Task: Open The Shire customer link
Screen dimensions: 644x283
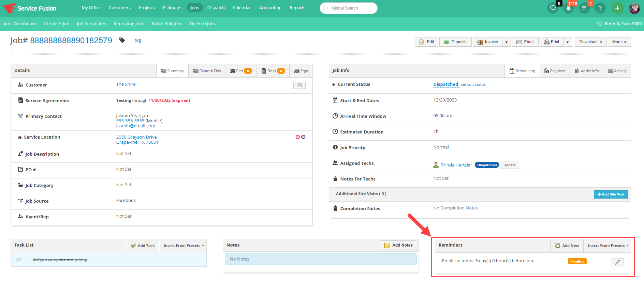Action: coord(126,84)
